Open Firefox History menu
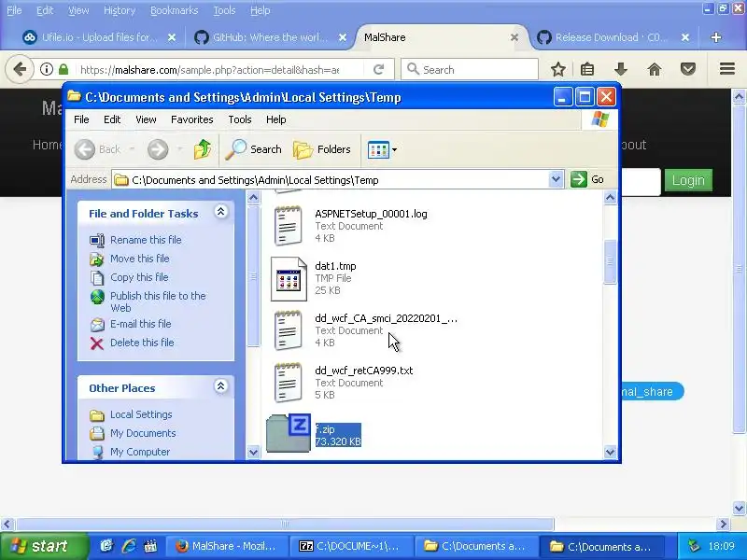The height and width of the screenshot is (560, 747). 120,10
